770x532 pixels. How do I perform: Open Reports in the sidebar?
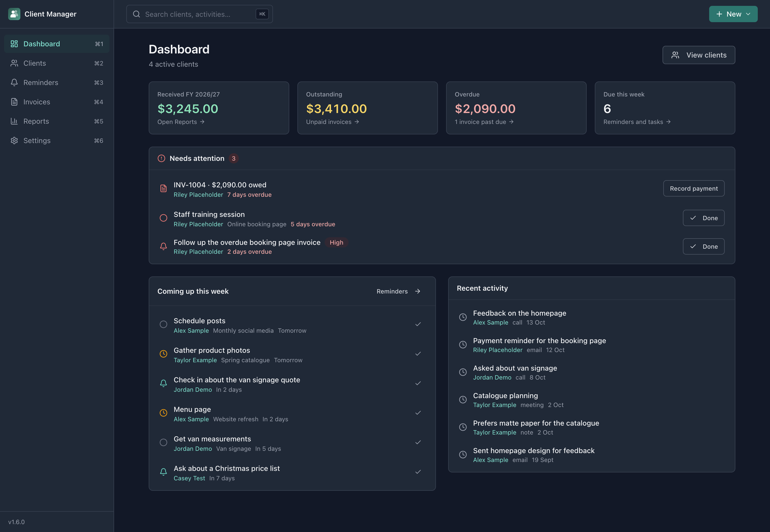point(57,121)
